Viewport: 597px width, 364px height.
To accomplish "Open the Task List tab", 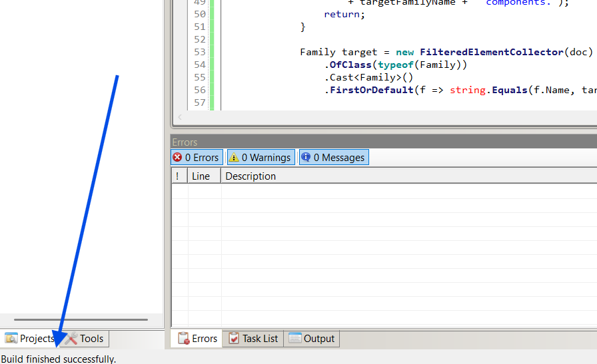I will point(253,339).
